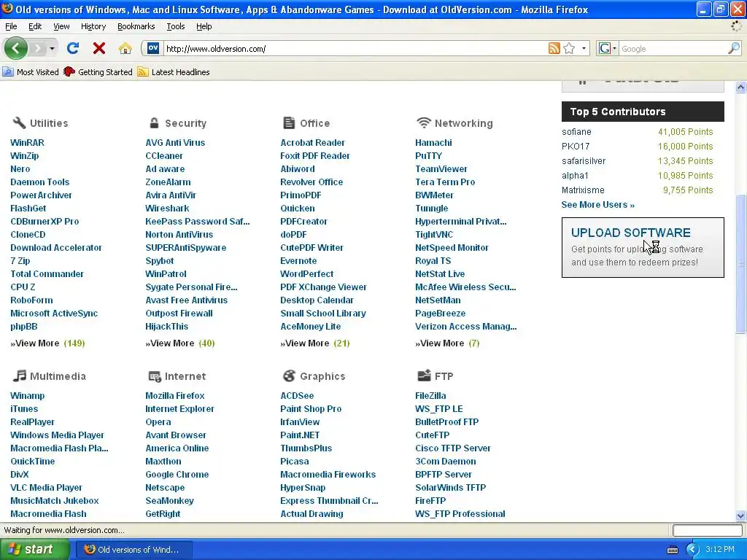
Task: Click the Multimedia music note icon
Action: (x=19, y=376)
